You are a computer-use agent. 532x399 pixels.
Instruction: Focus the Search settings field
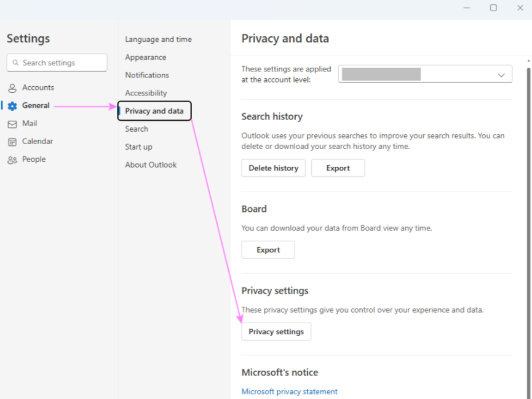point(57,62)
